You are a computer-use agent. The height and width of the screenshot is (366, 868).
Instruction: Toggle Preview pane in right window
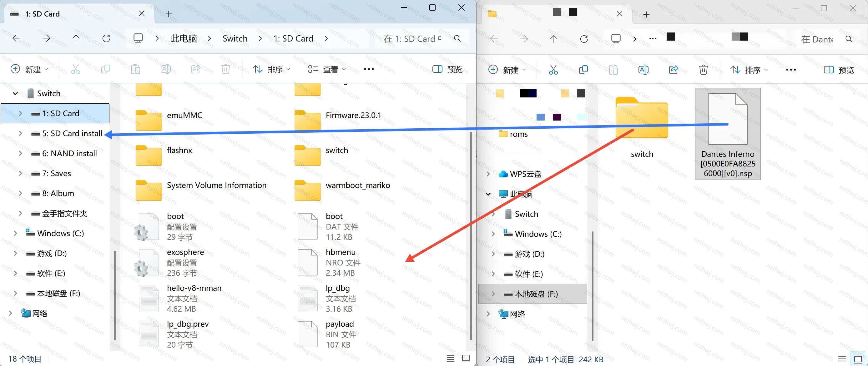pyautogui.click(x=839, y=70)
